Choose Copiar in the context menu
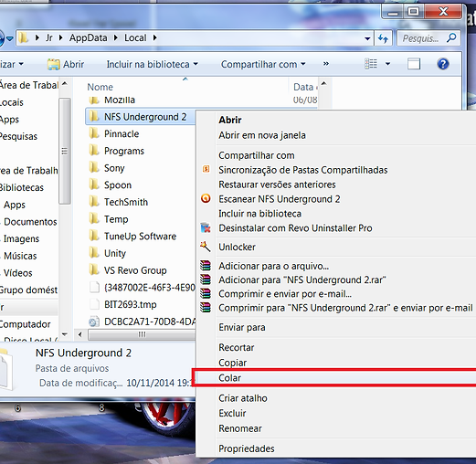The height and width of the screenshot is (464, 476). pyautogui.click(x=336, y=363)
